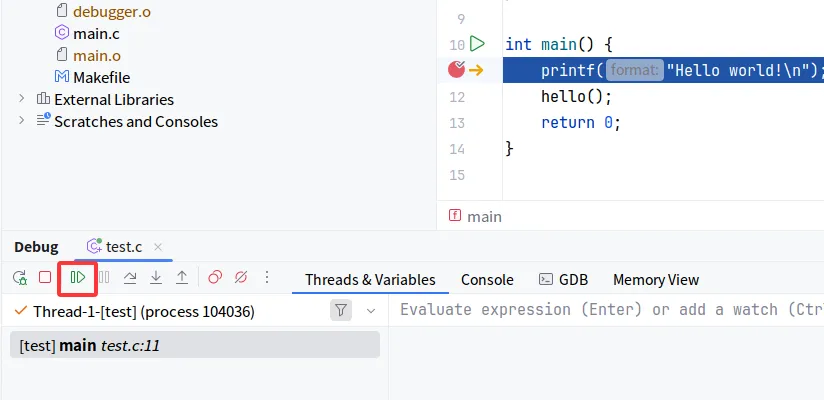This screenshot has width=824, height=400.
Task: Mute all breakpoints
Action: click(x=241, y=277)
